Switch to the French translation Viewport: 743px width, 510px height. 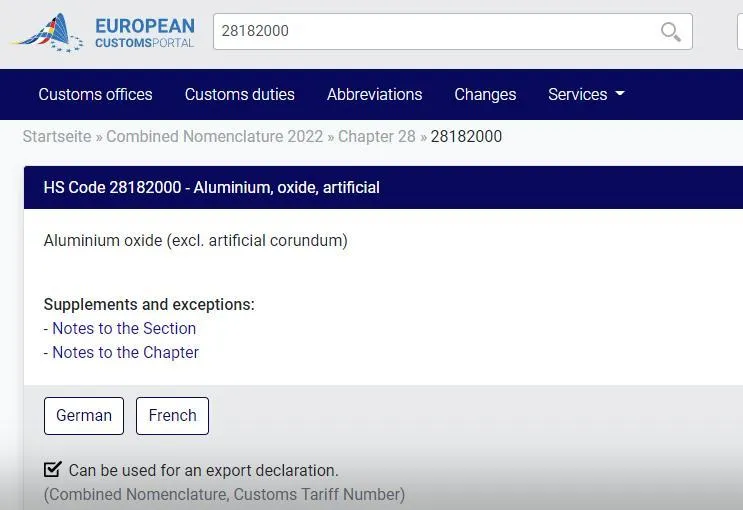point(172,416)
